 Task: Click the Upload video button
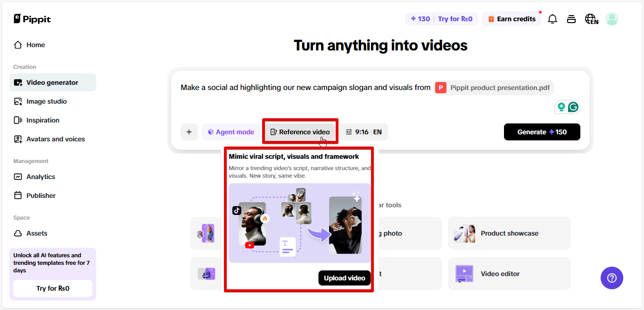(344, 278)
